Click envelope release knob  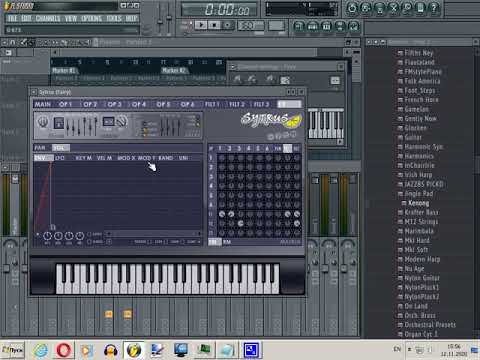click(79, 236)
